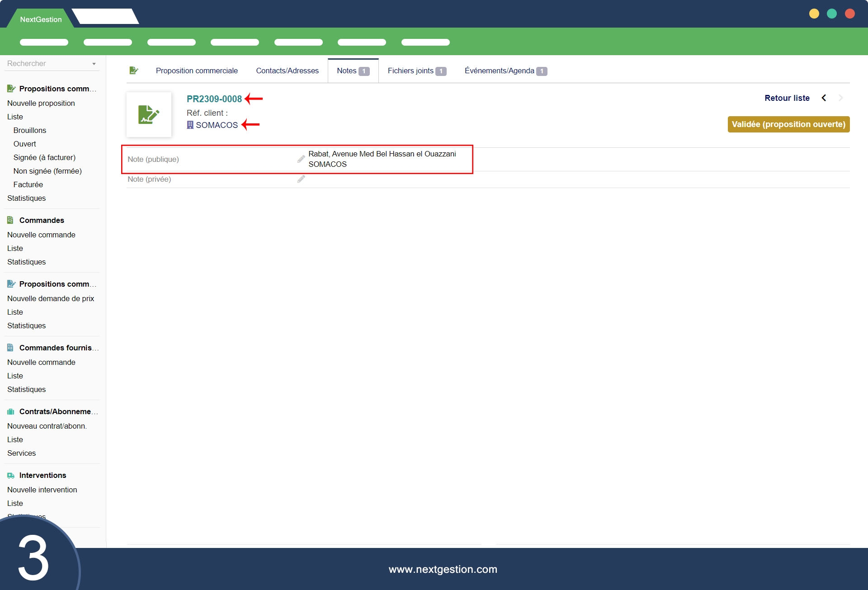The image size is (868, 590).
Task: Switch to the Proposition commerciale tab
Action: [x=197, y=71]
